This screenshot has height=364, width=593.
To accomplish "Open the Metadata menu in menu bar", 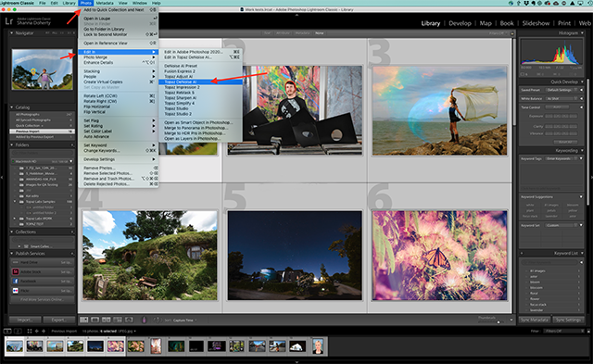I will (x=105, y=3).
